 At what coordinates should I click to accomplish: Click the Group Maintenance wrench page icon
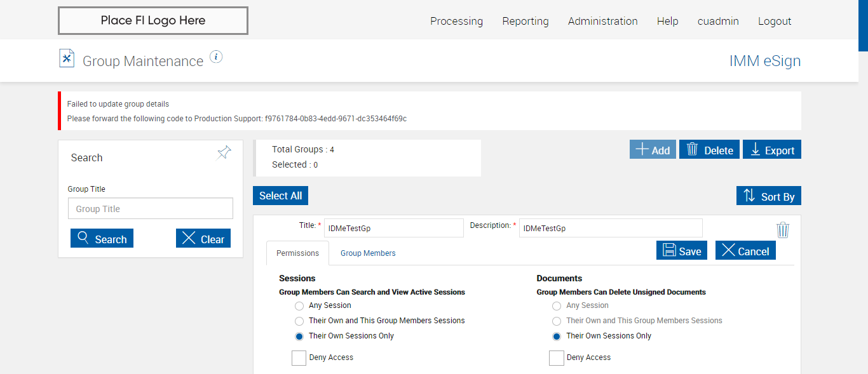[x=67, y=58]
